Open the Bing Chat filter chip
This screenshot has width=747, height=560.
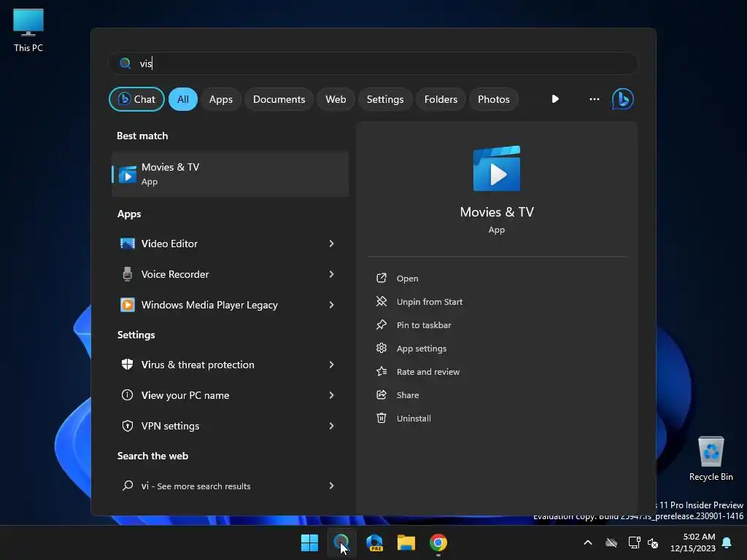pyautogui.click(x=136, y=99)
